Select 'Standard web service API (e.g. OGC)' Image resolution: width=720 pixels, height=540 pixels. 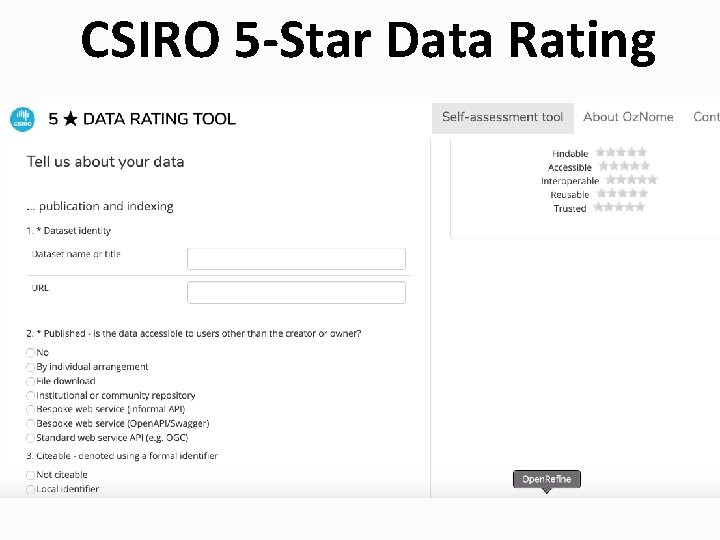[x=31, y=438]
